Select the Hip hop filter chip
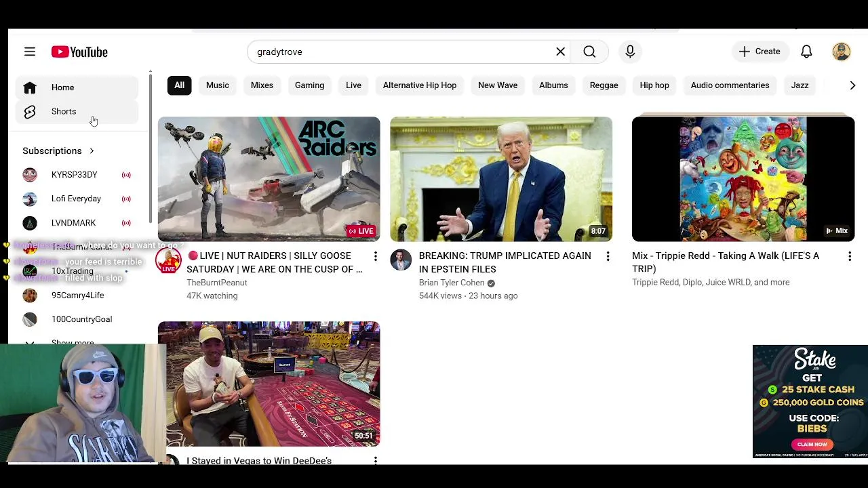Viewport: 868px width, 488px height. [654, 85]
